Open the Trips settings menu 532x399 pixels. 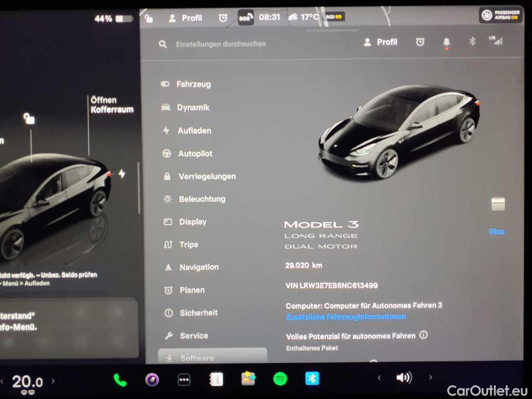(x=181, y=244)
